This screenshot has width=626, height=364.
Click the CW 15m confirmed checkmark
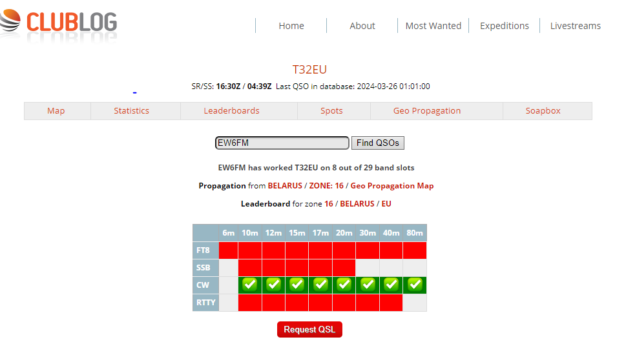click(297, 284)
